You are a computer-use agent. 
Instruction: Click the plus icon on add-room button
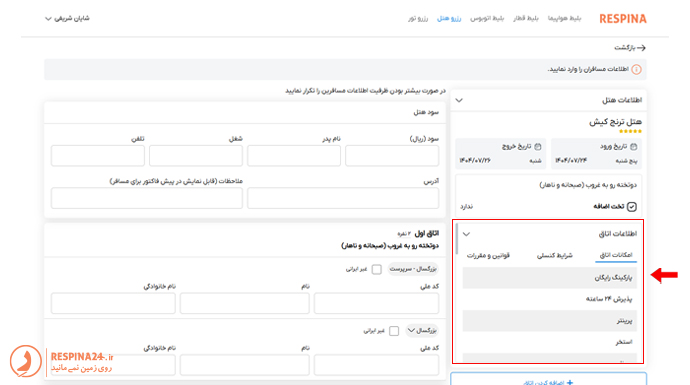click(x=570, y=382)
